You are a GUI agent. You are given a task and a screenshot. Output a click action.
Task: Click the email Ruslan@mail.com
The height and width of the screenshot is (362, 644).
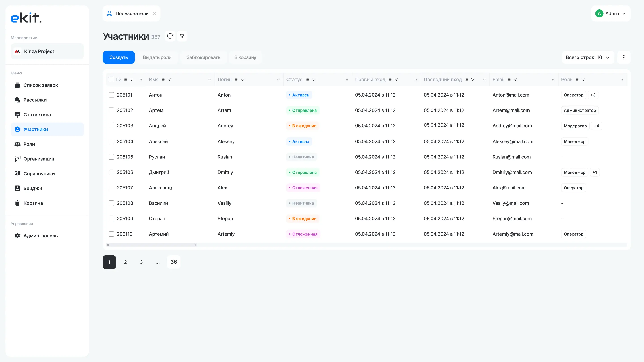coord(511,157)
